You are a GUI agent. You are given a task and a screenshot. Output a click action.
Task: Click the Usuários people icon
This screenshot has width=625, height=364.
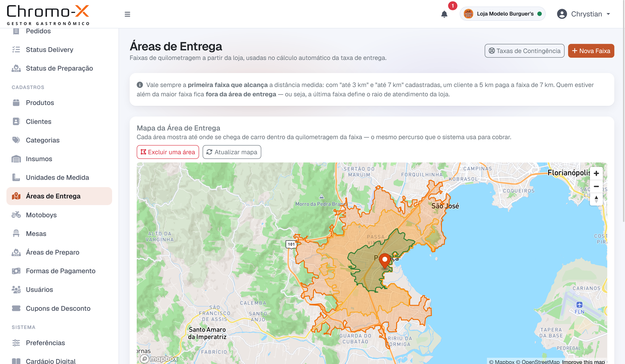[16, 290]
